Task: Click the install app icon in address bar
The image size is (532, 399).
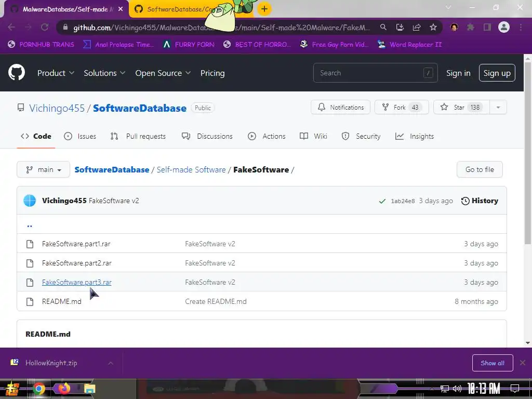Action: tap(400, 27)
